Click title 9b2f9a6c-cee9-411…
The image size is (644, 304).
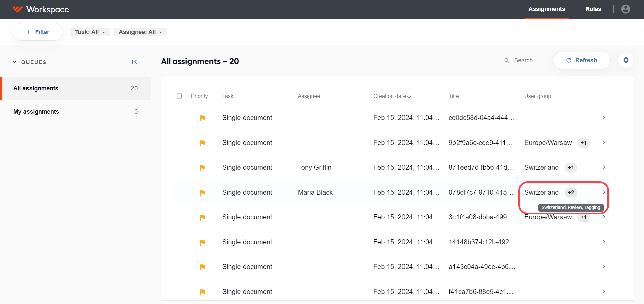(x=481, y=143)
